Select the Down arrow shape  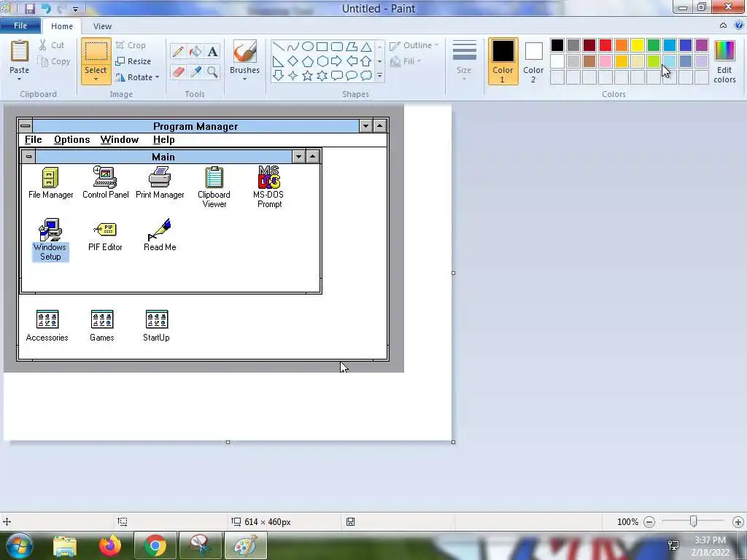278,76
